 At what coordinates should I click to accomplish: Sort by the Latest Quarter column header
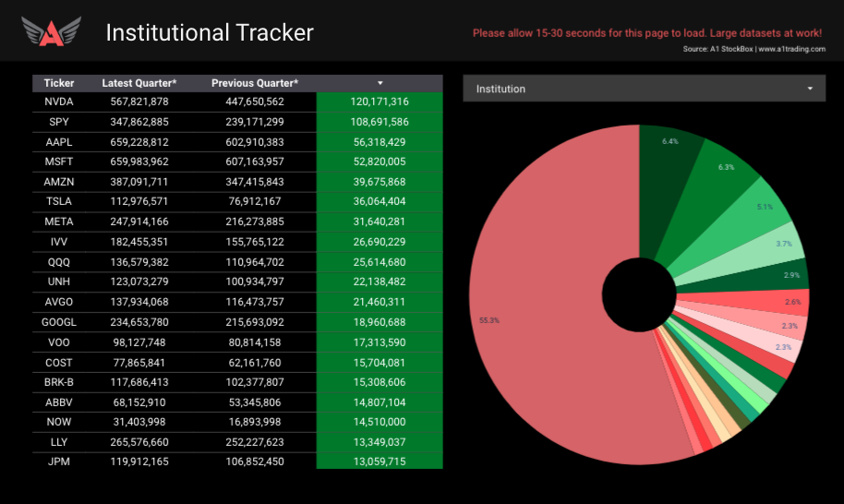click(x=139, y=83)
